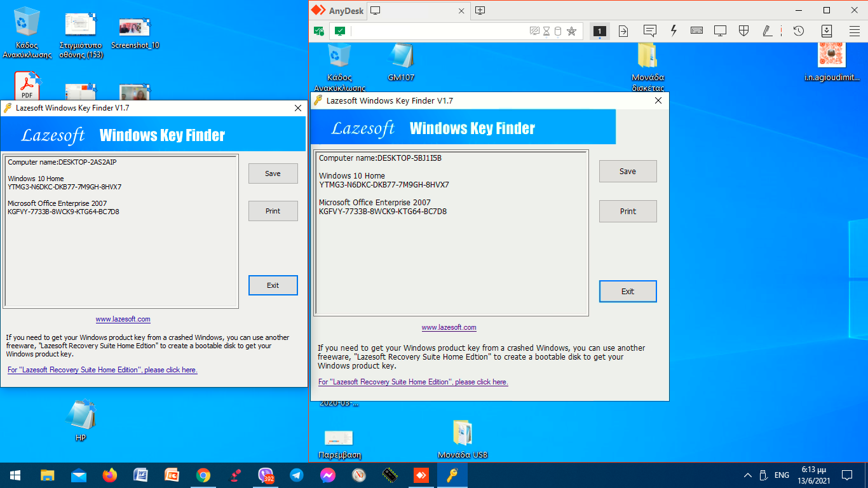Click the AnyDesk permissions shield icon
The height and width of the screenshot is (488, 868).
[x=743, y=30]
